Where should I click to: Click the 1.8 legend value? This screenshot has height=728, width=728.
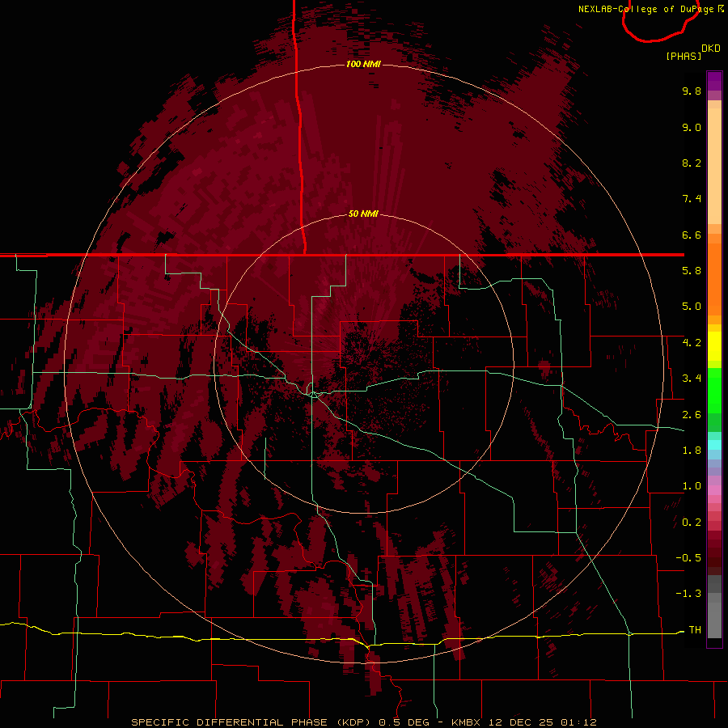(692, 451)
